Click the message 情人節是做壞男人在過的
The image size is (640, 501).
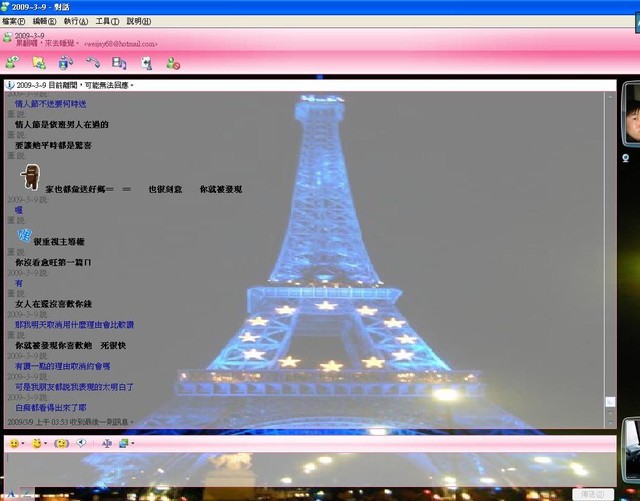tap(62, 125)
